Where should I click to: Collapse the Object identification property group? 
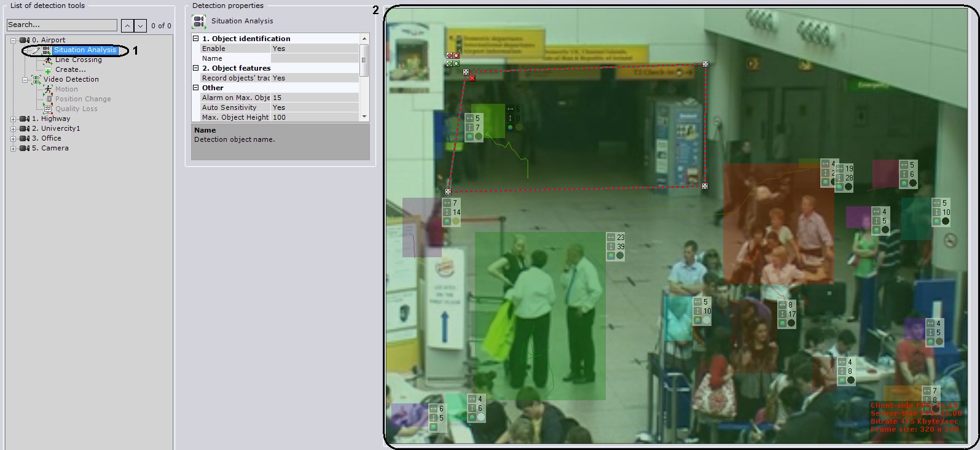[196, 39]
